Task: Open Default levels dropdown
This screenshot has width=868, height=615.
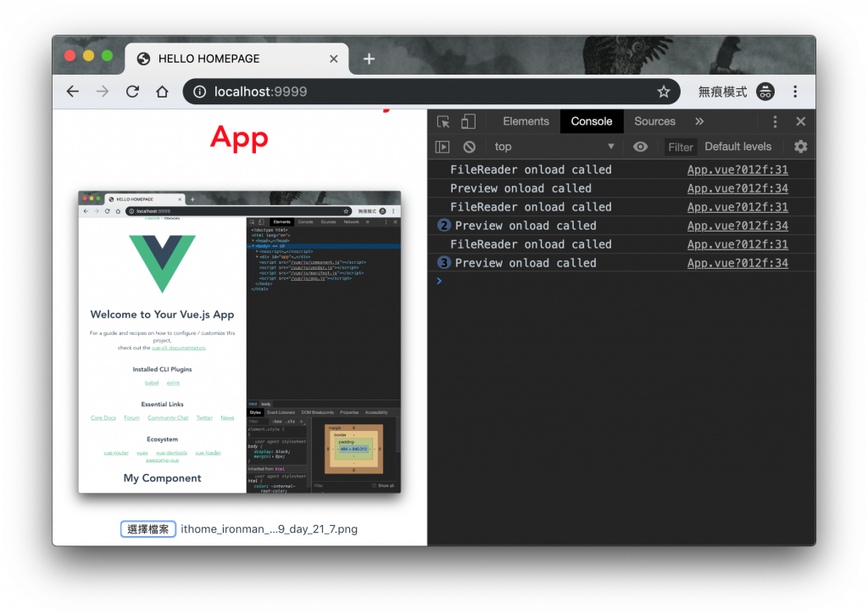Action: pos(738,147)
